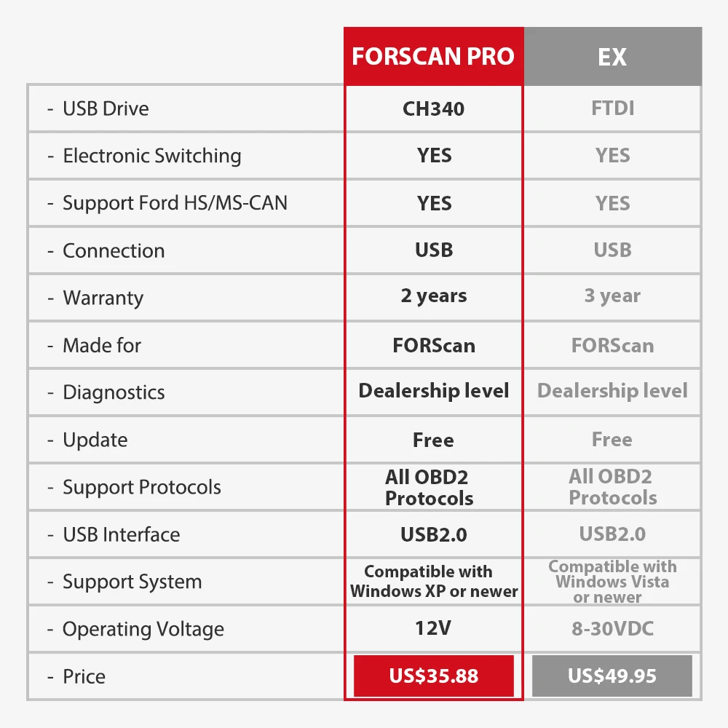Select the Price row label
This screenshot has height=728, width=728.
click(84, 676)
